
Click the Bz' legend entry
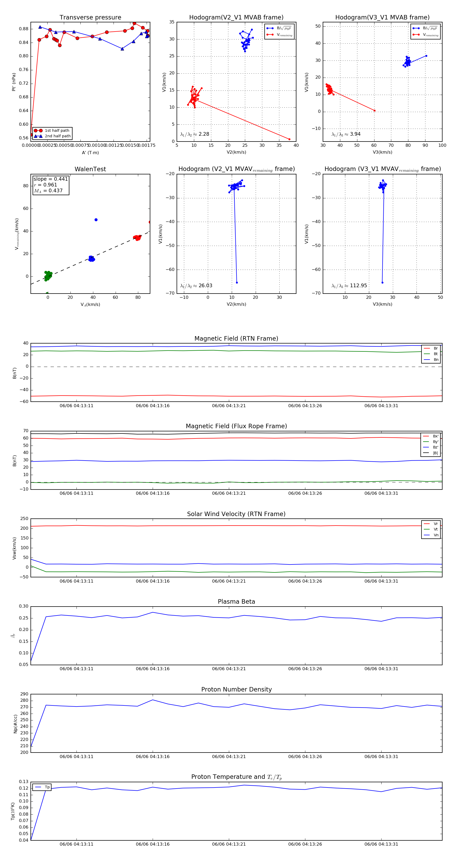point(431,447)
